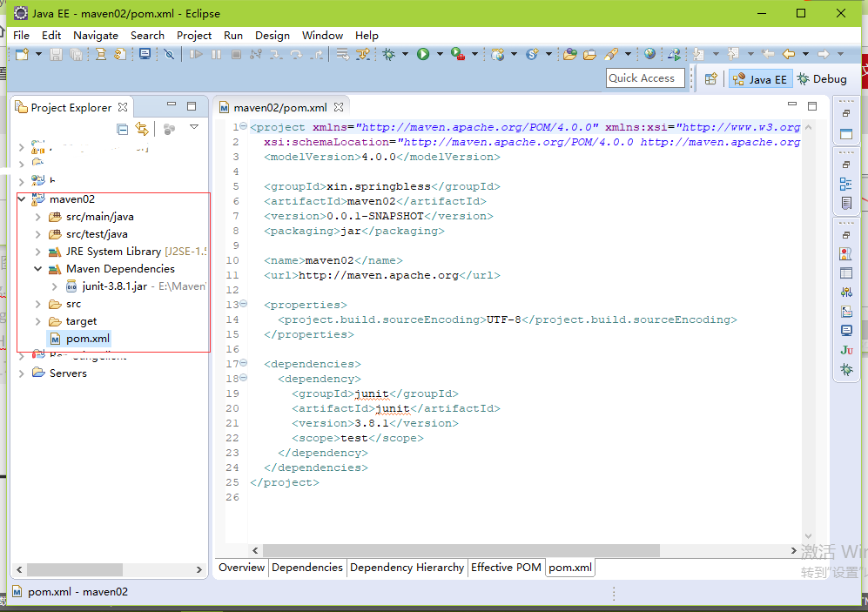Open the File menu
The height and width of the screenshot is (612, 868).
click(21, 36)
